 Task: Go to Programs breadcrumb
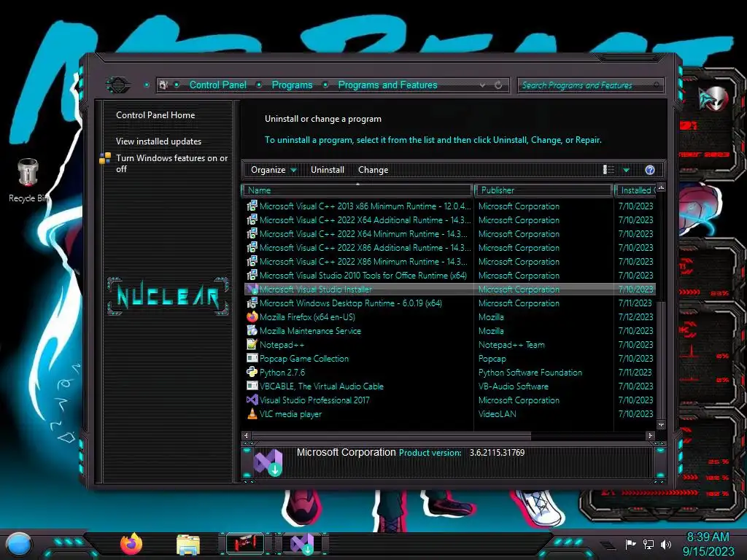pyautogui.click(x=292, y=85)
